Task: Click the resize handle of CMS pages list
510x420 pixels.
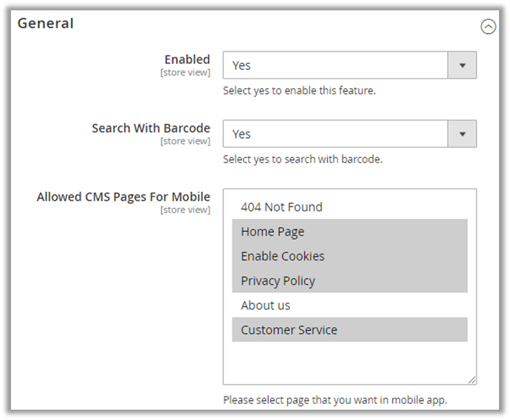Action: (x=472, y=380)
